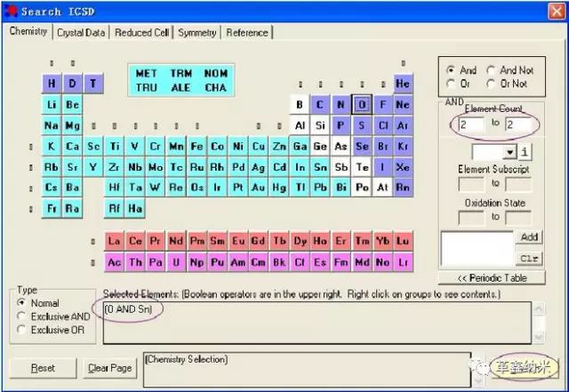
Task: Pick the hydrogen (H) element button
Action: click(x=52, y=84)
